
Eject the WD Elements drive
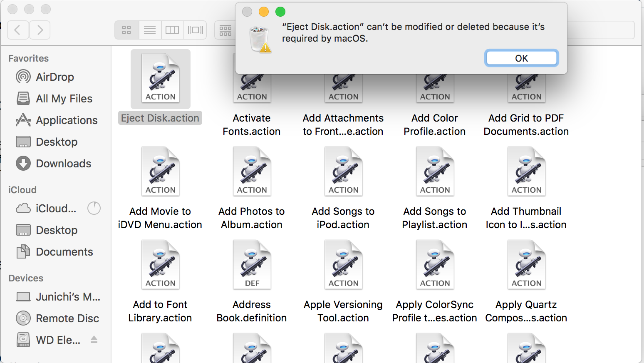94,340
